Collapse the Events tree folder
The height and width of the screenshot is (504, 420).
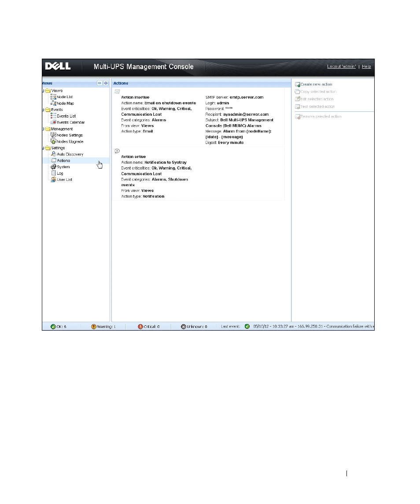pos(43,110)
